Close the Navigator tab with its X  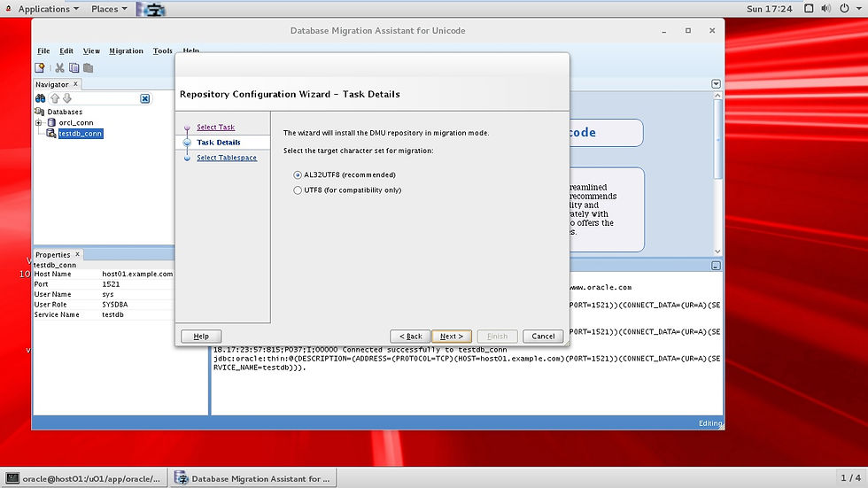click(76, 83)
